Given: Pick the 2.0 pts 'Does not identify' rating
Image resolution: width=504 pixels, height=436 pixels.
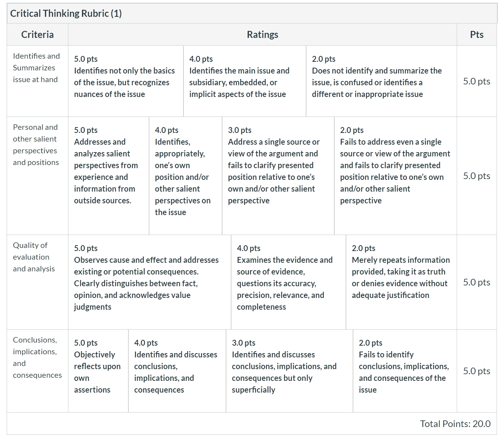Looking at the screenshot, I should (381, 81).
